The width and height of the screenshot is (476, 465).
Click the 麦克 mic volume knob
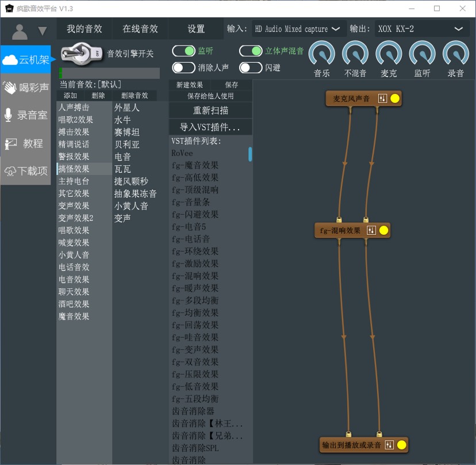(x=389, y=54)
